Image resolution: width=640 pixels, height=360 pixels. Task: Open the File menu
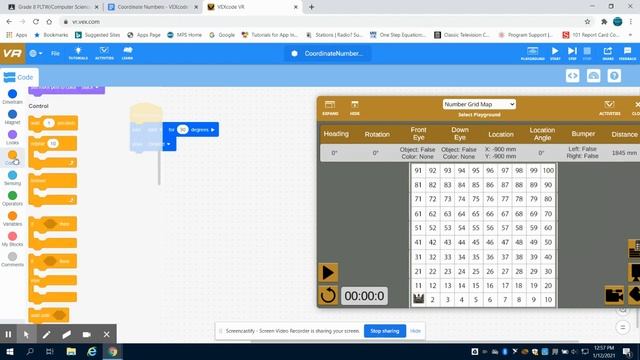click(55, 53)
